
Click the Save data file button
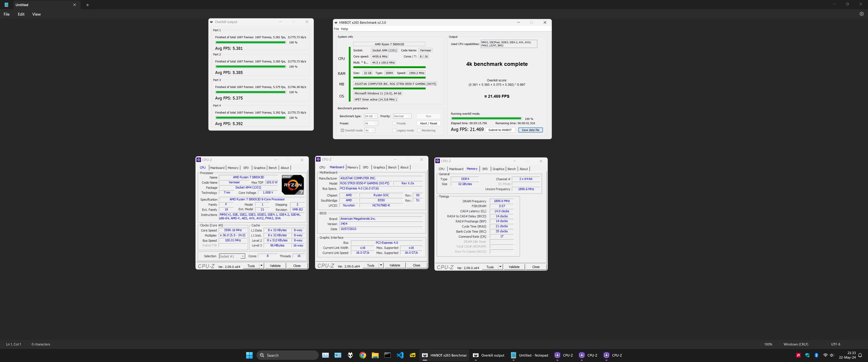[x=530, y=130]
